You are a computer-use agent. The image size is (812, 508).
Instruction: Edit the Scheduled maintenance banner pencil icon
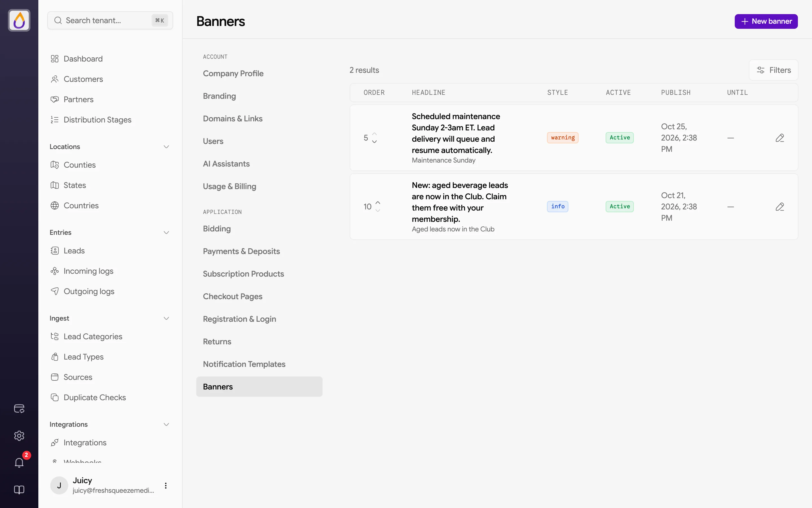coord(780,138)
